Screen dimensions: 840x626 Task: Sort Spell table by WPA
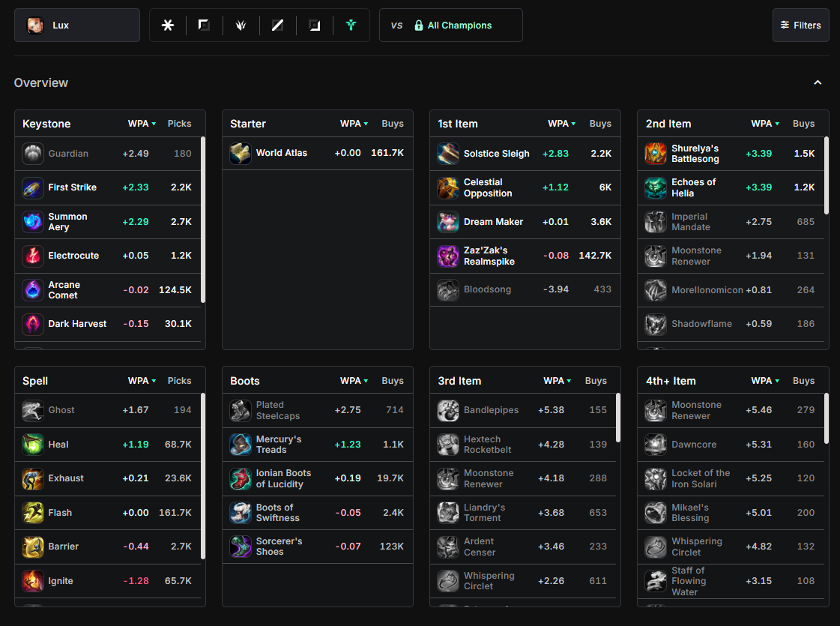[x=142, y=381]
